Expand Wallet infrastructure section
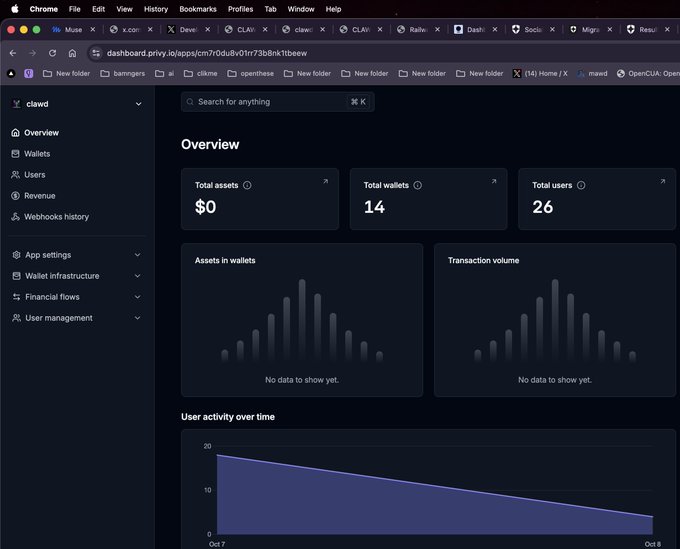Image resolution: width=680 pixels, height=549 pixels. pyautogui.click(x=77, y=276)
